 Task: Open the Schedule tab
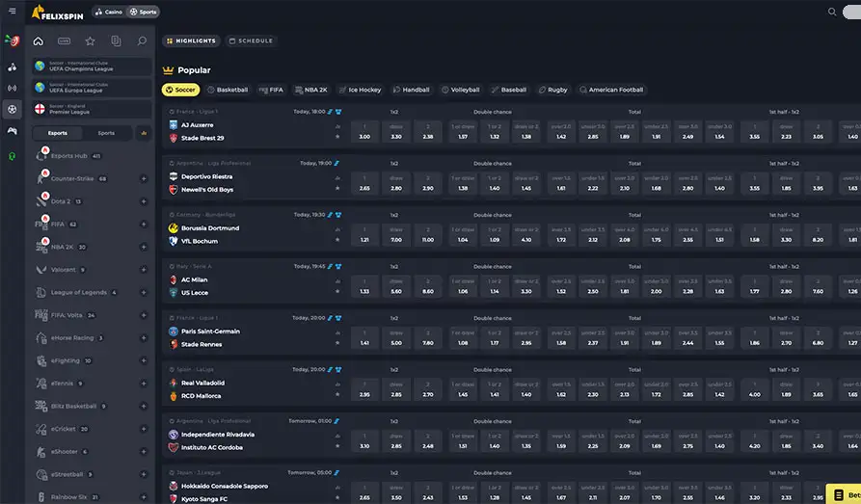(x=251, y=40)
